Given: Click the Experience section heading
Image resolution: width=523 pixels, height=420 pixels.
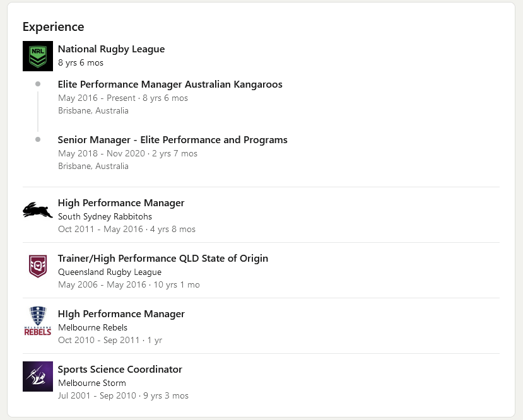Looking at the screenshot, I should coord(54,26).
